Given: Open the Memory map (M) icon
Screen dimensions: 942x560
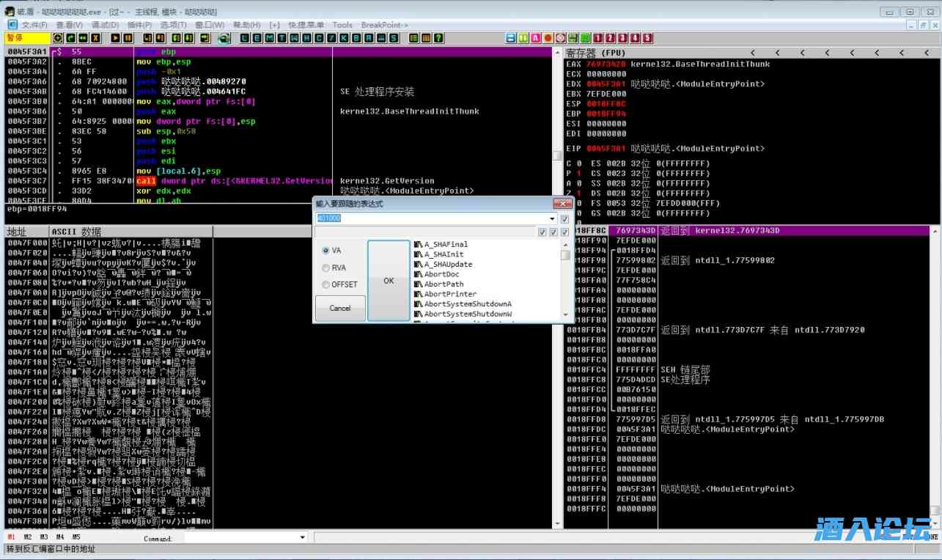Looking at the screenshot, I should pos(269,38).
